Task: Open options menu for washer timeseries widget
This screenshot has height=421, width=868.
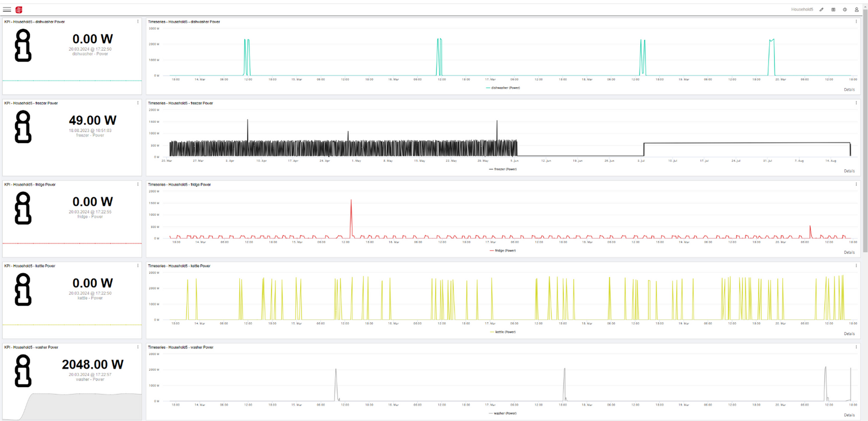Action: click(856, 347)
